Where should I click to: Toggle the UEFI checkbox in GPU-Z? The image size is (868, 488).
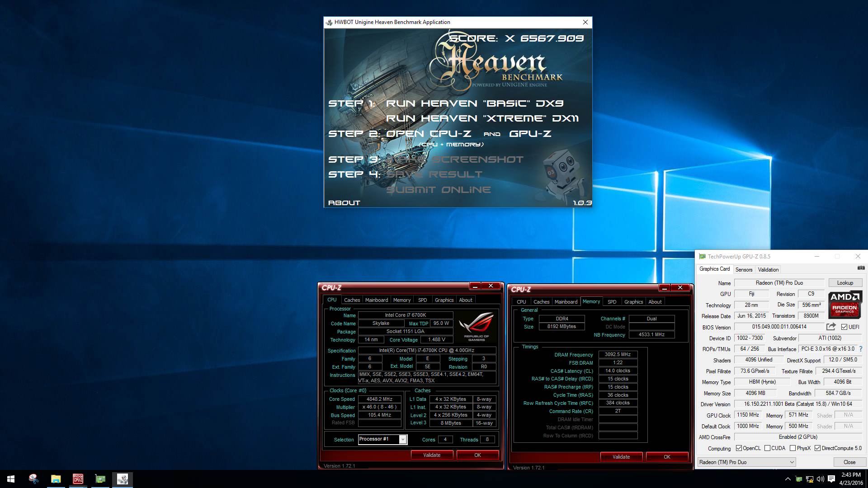(844, 327)
